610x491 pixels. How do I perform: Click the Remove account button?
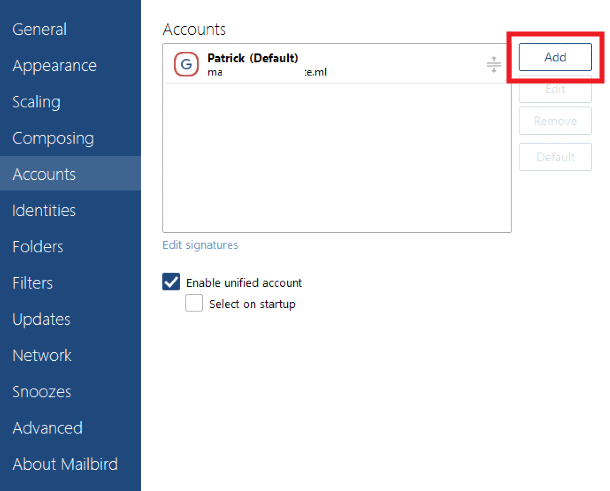point(555,121)
